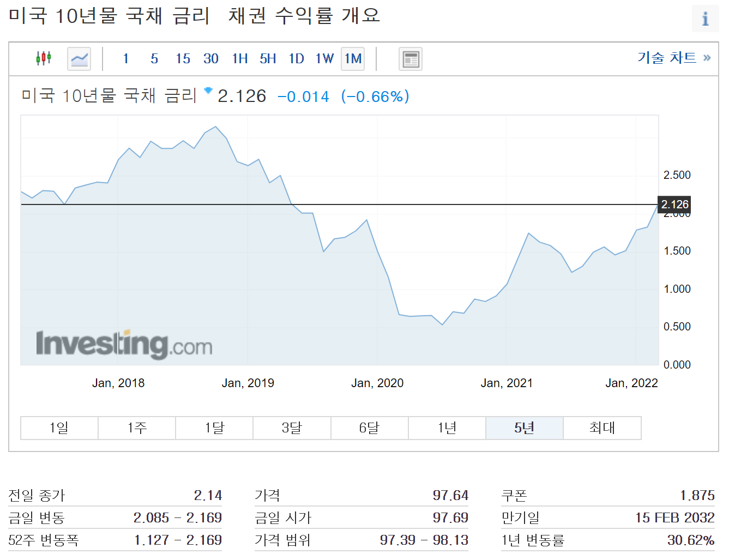Click the 2.126 current price marker on axis

(674, 204)
